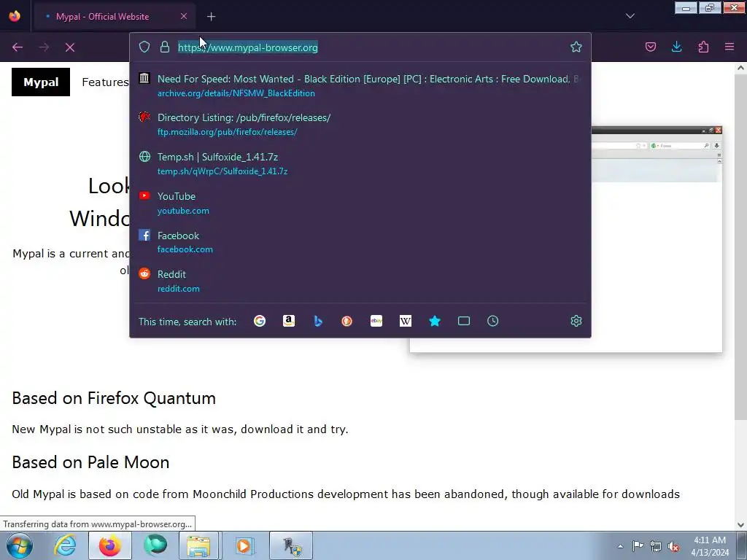The image size is (747, 560).
Task: Open Firefox View pinned icon
Action: click(x=15, y=16)
